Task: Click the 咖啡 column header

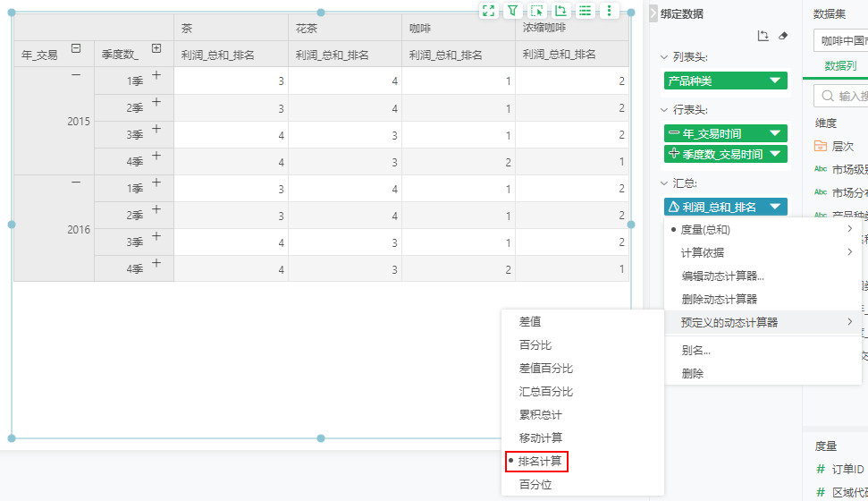Action: 459,28
